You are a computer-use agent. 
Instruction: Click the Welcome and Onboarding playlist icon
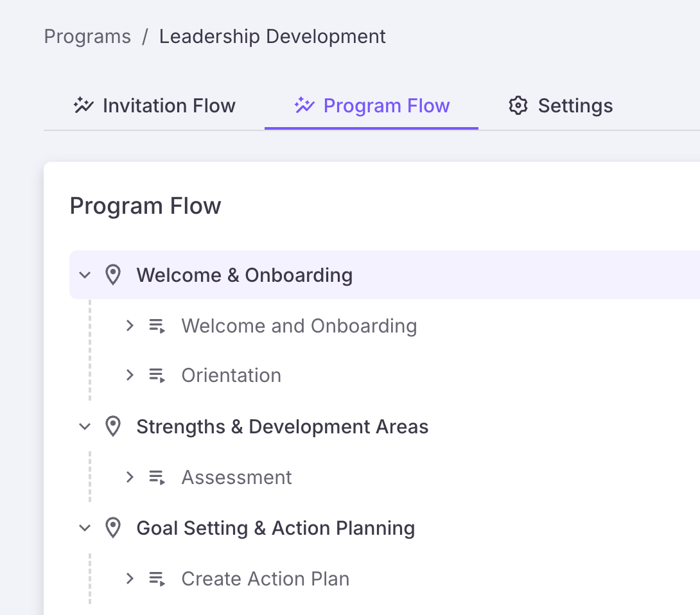pyautogui.click(x=157, y=326)
